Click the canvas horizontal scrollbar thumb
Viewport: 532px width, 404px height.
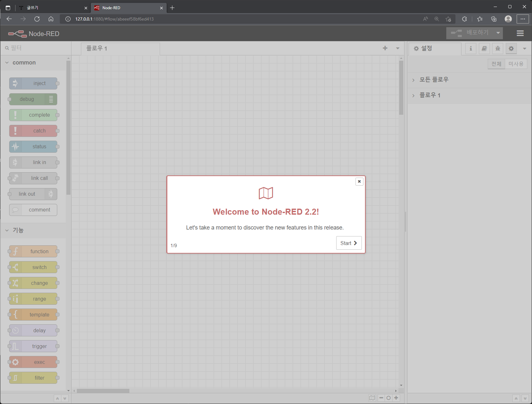pos(103,391)
